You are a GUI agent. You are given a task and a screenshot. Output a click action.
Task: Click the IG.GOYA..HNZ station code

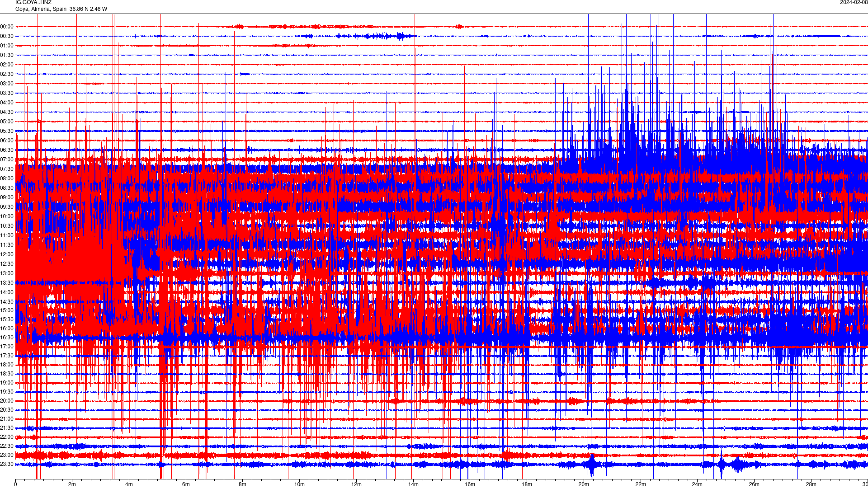(33, 3)
